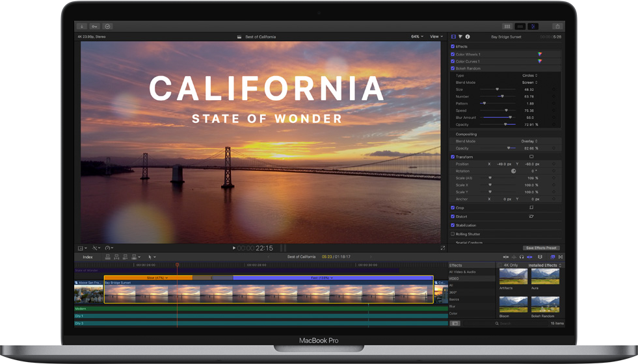Click connect clip to primary storyline icon
Screen dimensions: 638x364
coord(108,257)
